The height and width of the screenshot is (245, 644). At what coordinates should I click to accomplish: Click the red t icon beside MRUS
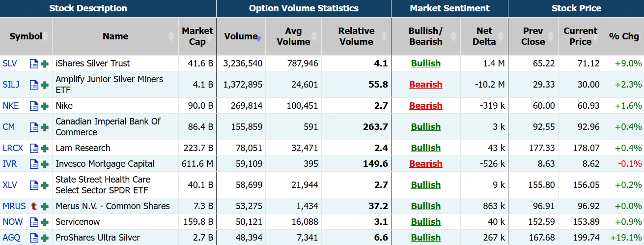pyautogui.click(x=34, y=207)
